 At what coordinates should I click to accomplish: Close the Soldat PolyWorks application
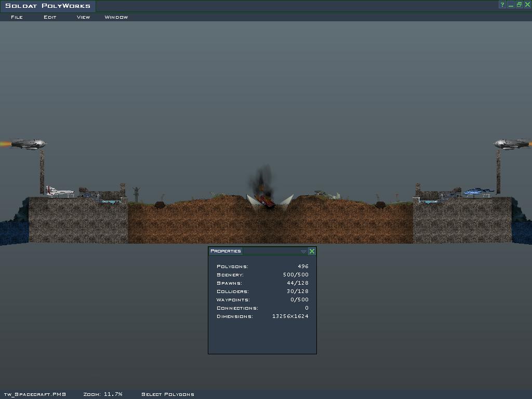click(x=527, y=5)
